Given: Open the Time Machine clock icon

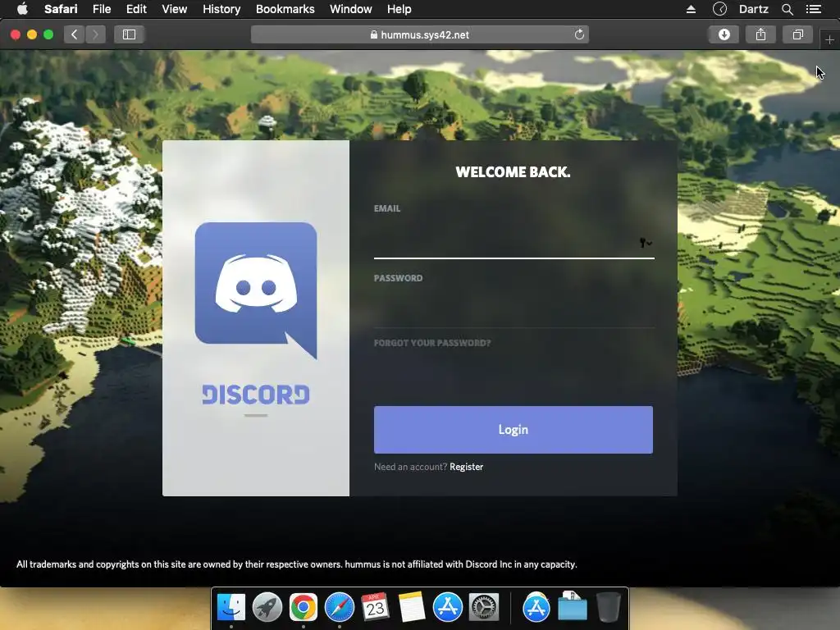Looking at the screenshot, I should click(x=719, y=9).
